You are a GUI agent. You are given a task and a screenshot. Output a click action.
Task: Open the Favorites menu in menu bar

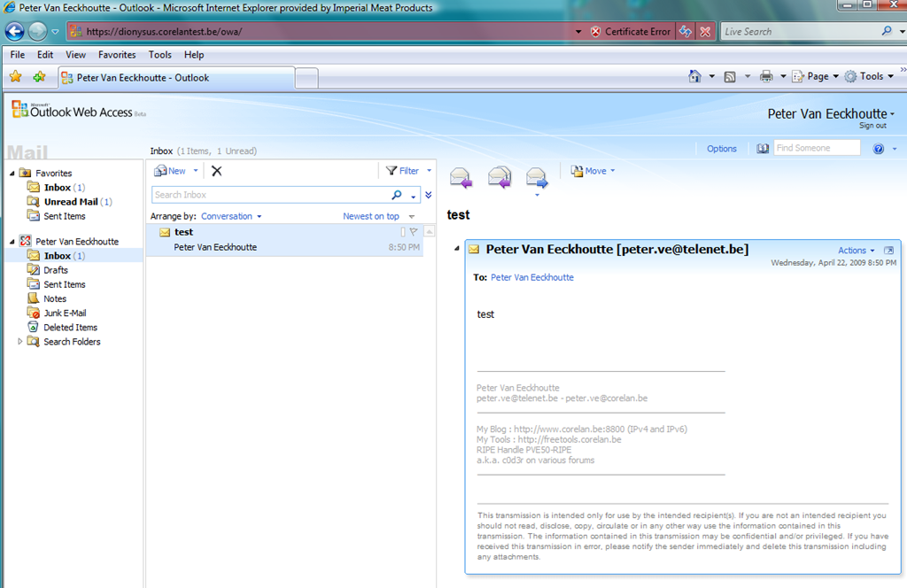pos(117,55)
